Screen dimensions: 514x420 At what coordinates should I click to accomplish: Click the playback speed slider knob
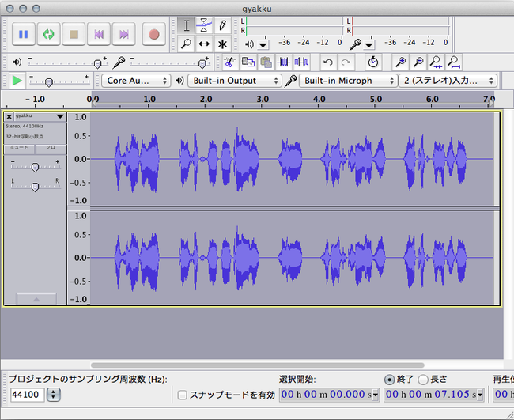click(x=49, y=82)
